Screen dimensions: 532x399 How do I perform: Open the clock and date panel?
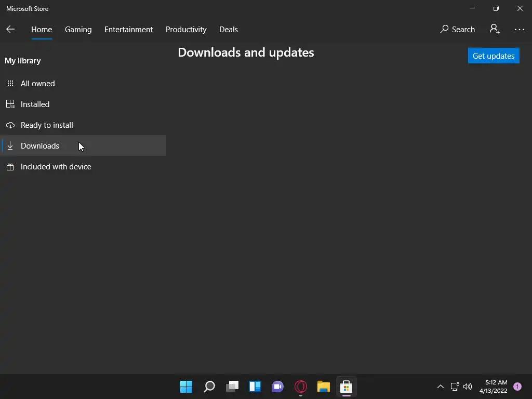(x=494, y=387)
